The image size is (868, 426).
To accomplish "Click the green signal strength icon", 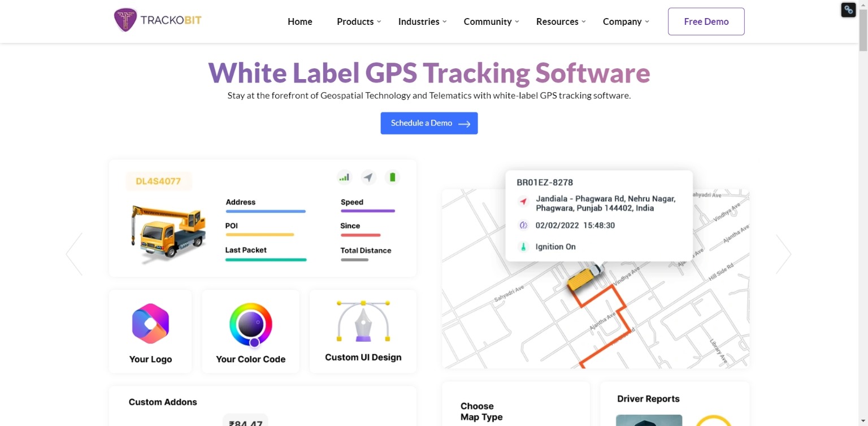I will (x=344, y=177).
